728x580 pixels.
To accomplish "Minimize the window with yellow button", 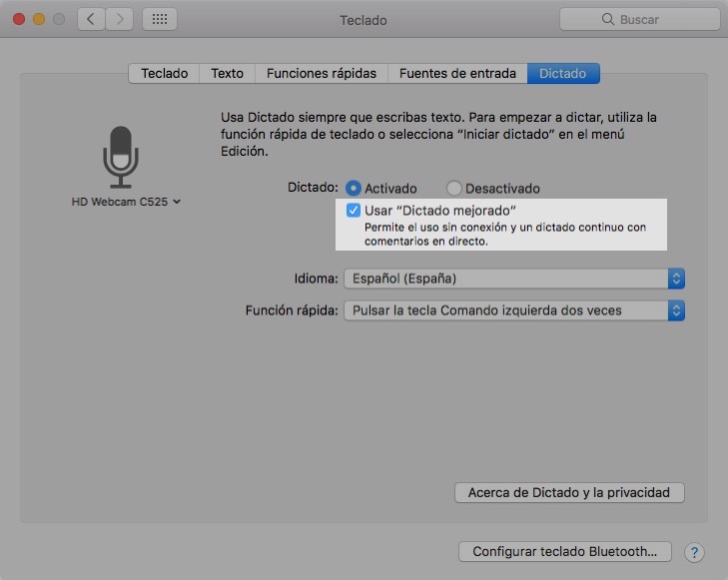I will [39, 19].
